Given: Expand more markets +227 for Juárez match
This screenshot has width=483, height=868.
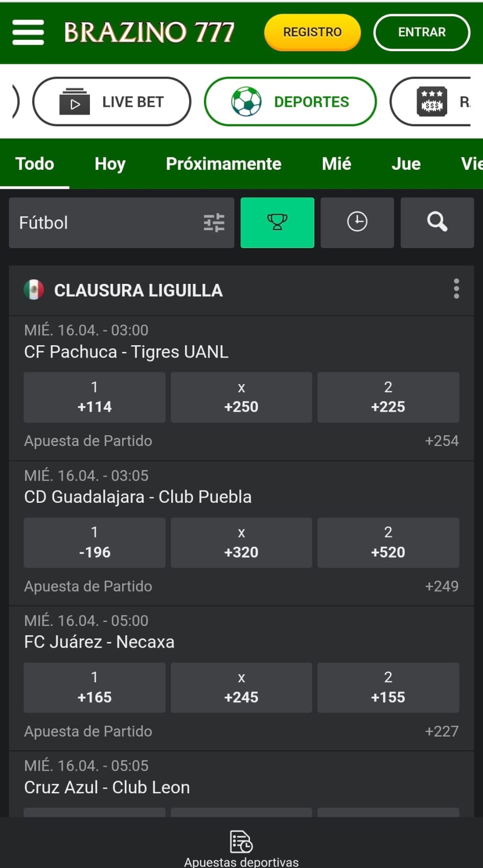Looking at the screenshot, I should point(442,731).
